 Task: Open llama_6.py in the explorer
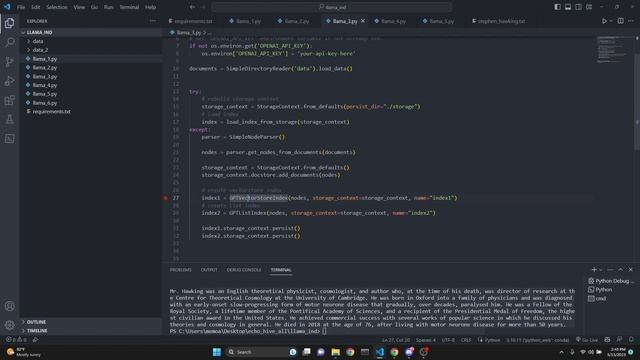tap(44, 103)
